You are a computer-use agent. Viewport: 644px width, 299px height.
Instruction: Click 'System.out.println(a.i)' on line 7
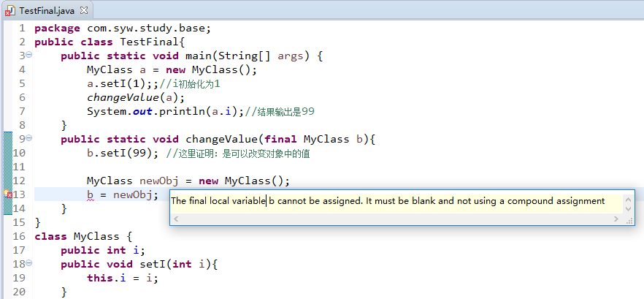pyautogui.click(x=162, y=111)
